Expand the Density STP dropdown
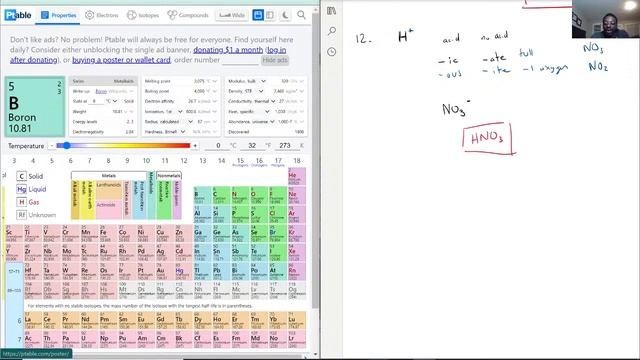The width and height of the screenshot is (640, 360). point(260,91)
